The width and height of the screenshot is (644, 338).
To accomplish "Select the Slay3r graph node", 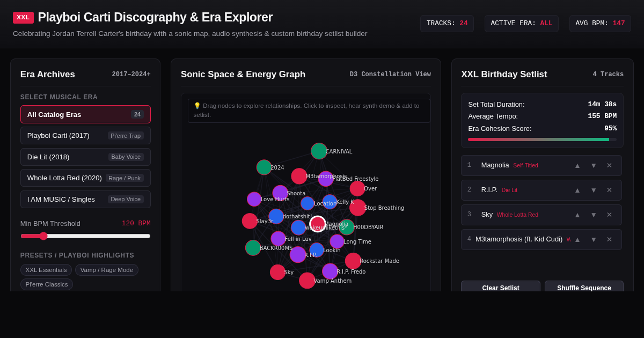I will [x=250, y=221].
